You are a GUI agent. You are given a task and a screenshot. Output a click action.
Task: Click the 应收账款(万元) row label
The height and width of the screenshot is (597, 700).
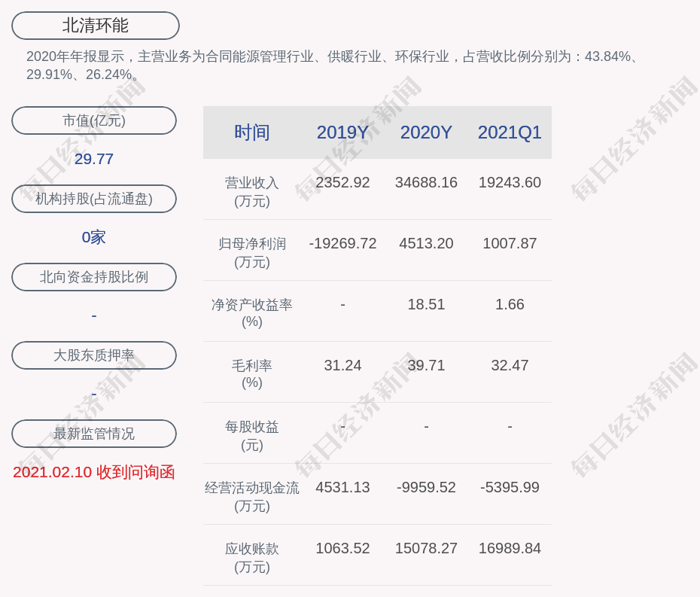252,558
